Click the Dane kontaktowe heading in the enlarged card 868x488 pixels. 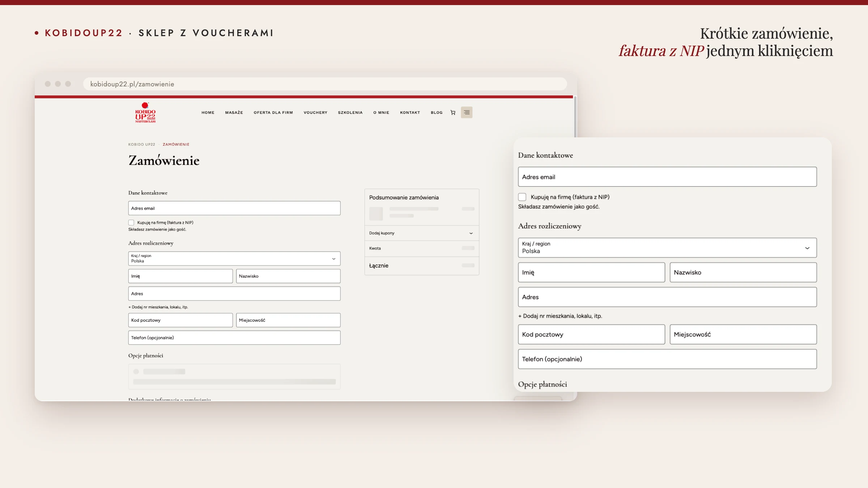[x=545, y=155]
